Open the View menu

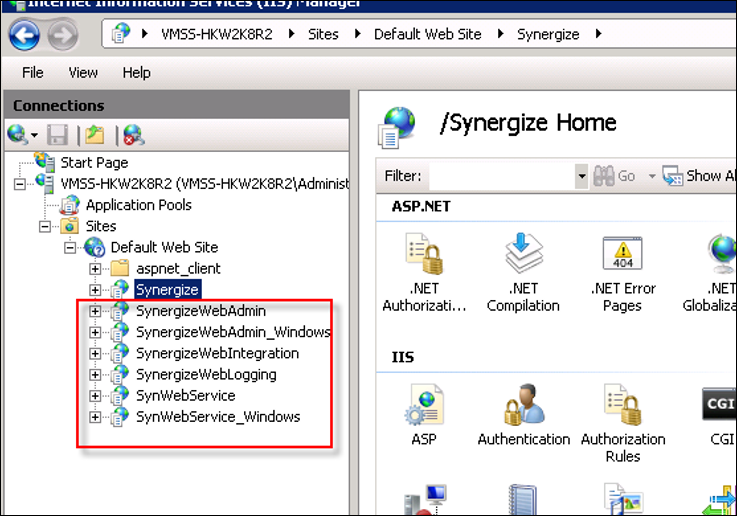coord(83,73)
